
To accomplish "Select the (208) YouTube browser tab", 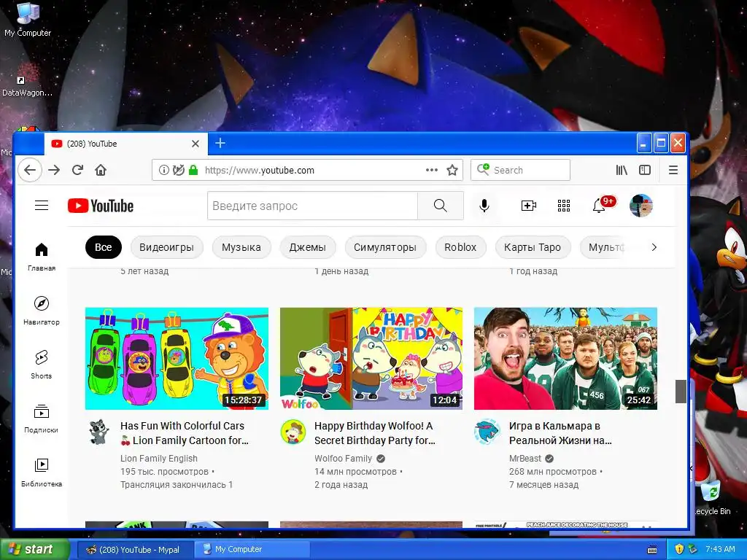I will (x=126, y=144).
